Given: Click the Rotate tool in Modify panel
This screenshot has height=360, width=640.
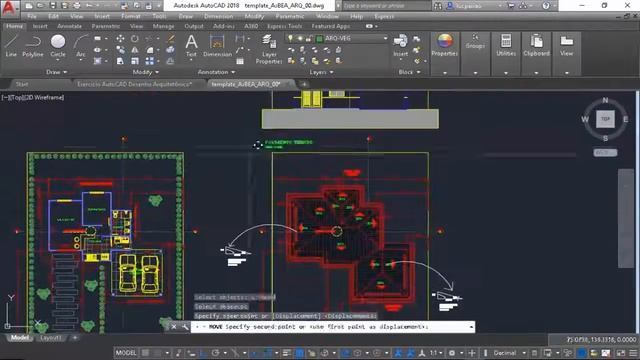Looking at the screenshot, I should point(135,39).
